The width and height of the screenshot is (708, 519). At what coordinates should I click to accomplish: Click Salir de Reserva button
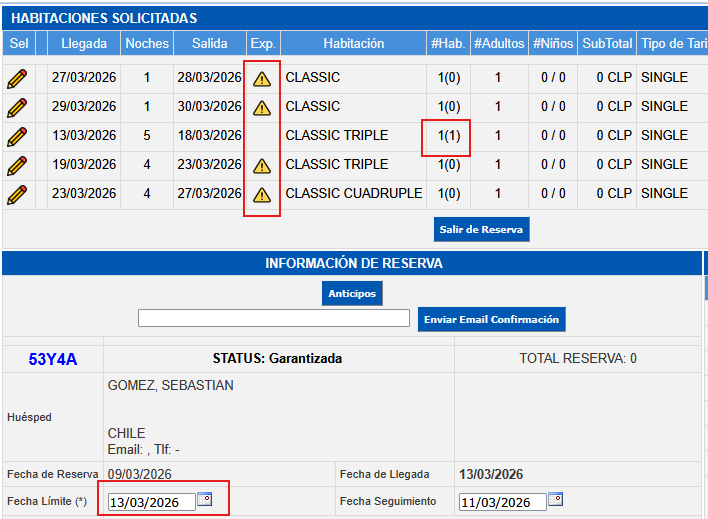pos(481,230)
